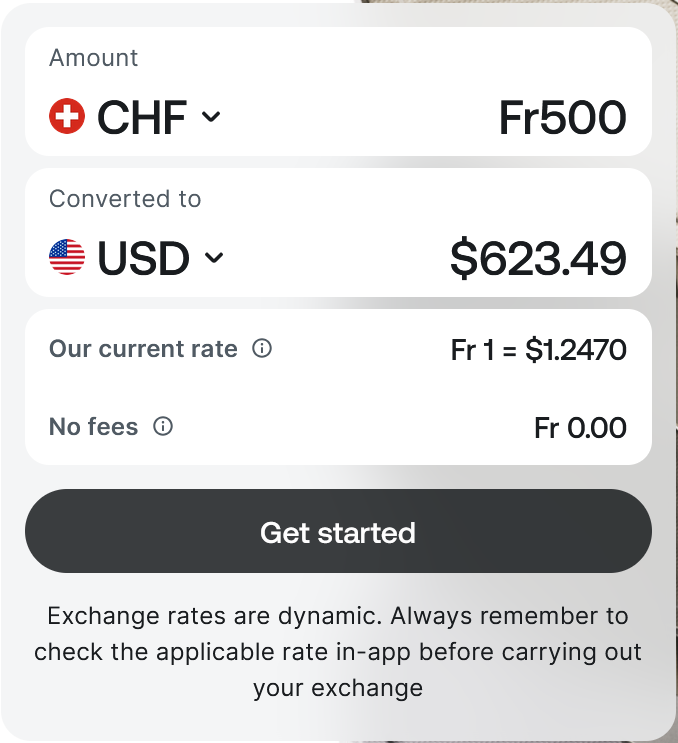Click the No fees label
Viewport: 678px width, 743px height.
(x=93, y=427)
